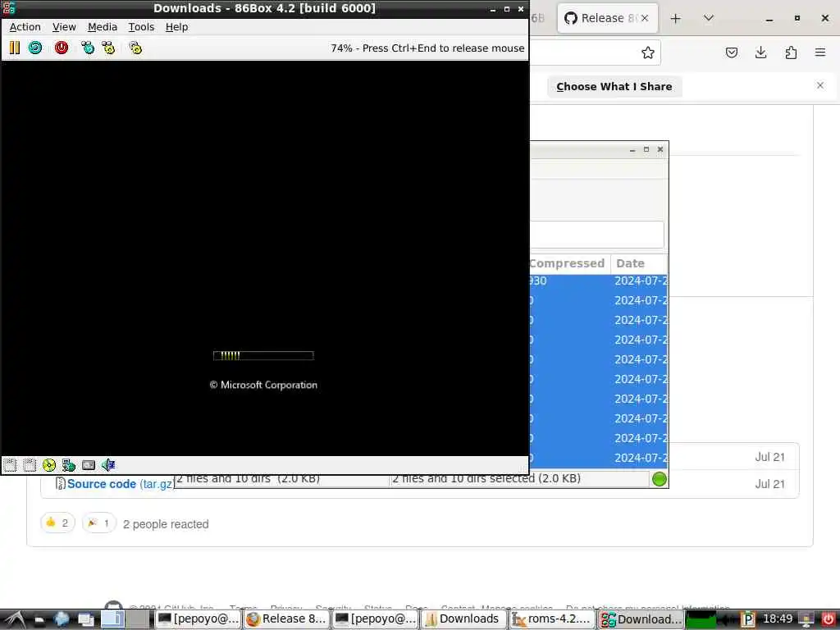
Task: Click the sound speaker status icon
Action: coord(108,465)
